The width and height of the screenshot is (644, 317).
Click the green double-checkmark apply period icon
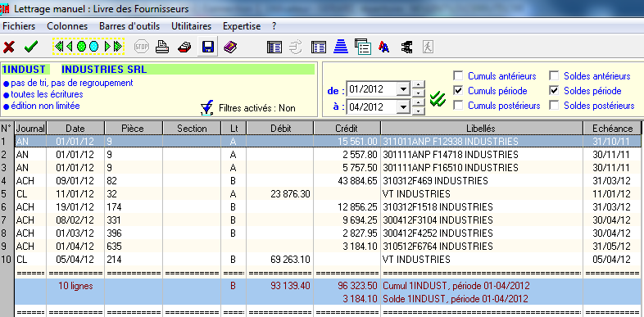pyautogui.click(x=438, y=100)
